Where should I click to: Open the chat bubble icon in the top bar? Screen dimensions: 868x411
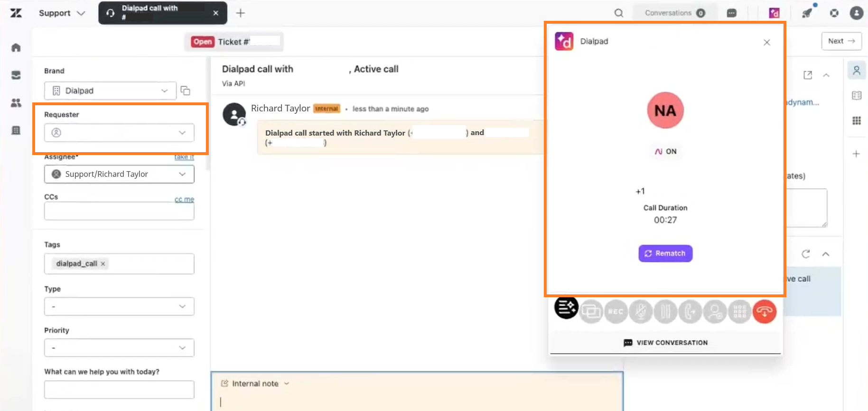coord(732,13)
